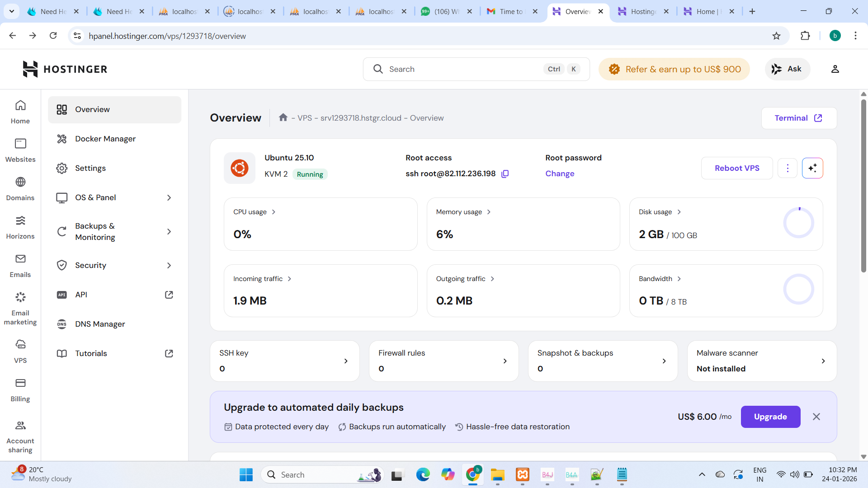Select DNS Manager in menu
The height and width of the screenshot is (488, 868).
point(100,324)
